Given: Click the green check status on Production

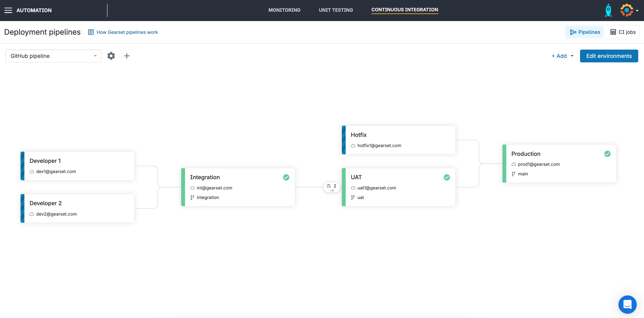Looking at the screenshot, I should point(607,154).
